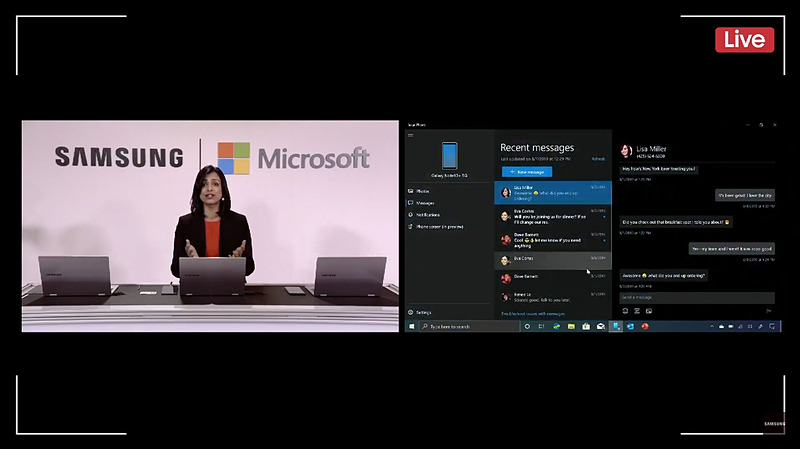
Task: Open File Explorer from the taskbar
Action: 571,327
